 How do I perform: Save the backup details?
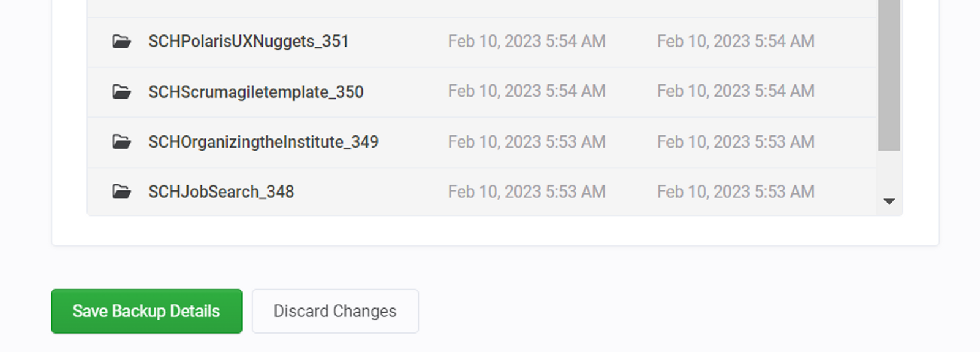coord(146,311)
